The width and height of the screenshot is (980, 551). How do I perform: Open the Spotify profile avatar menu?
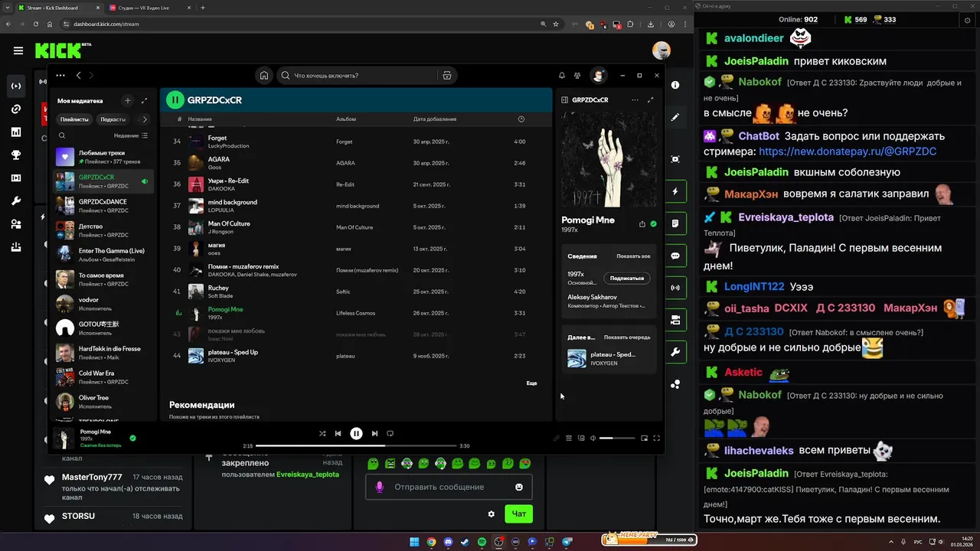click(x=599, y=76)
